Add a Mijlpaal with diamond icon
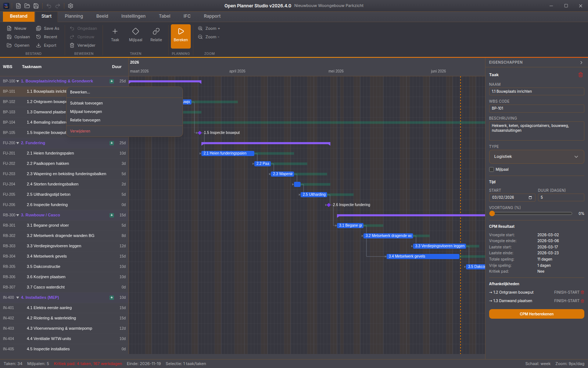The height and width of the screenshot is (368, 588). (136, 35)
